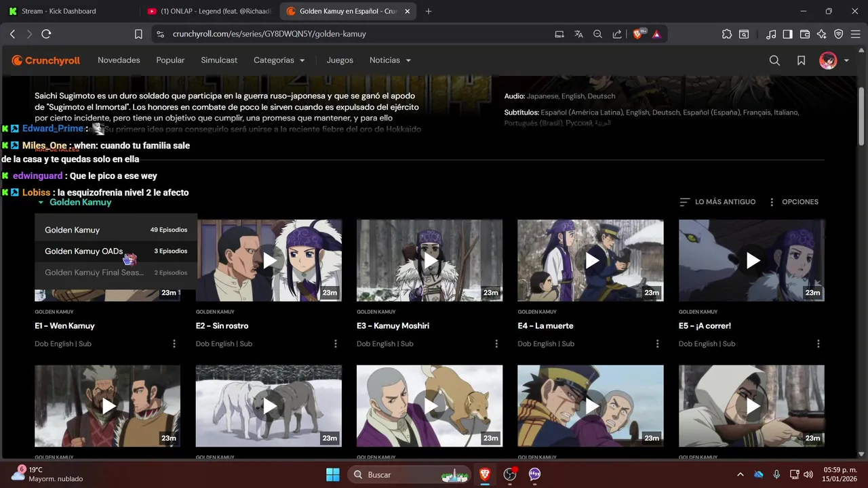Click the translate page icon

pyautogui.click(x=578, y=34)
